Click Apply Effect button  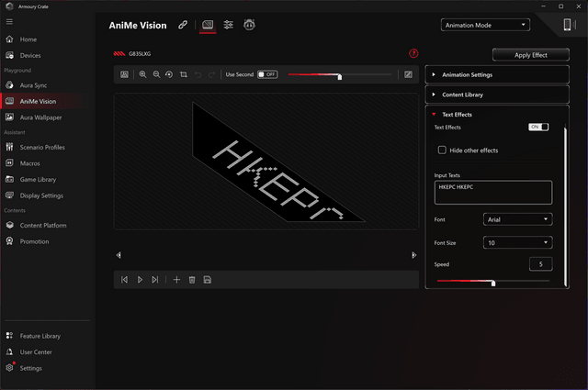click(531, 55)
